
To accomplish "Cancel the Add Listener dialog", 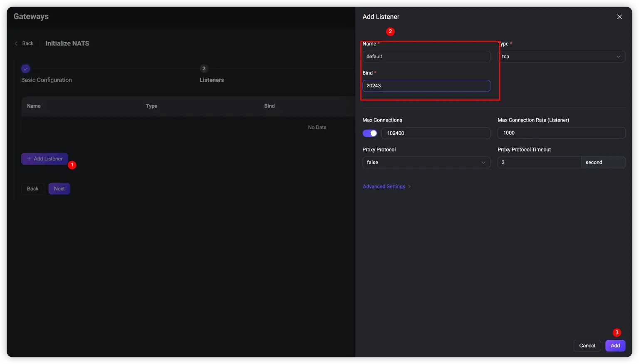I will click(587, 346).
